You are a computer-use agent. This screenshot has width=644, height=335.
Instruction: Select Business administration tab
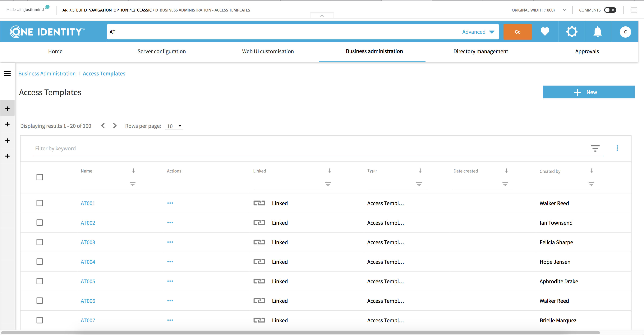(x=374, y=51)
